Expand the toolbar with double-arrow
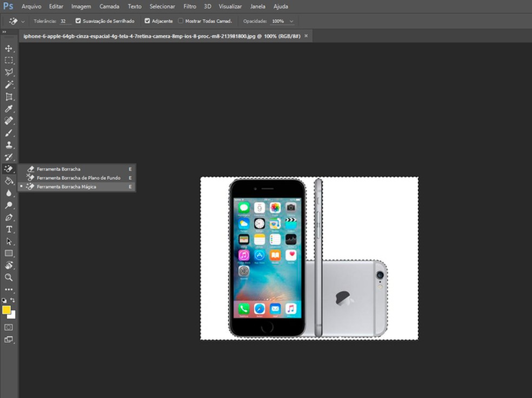Image resolution: width=532 pixels, height=398 pixels. pos(4,32)
